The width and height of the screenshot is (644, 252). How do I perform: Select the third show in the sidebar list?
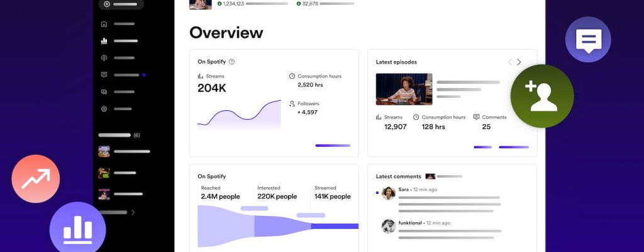coord(104,194)
